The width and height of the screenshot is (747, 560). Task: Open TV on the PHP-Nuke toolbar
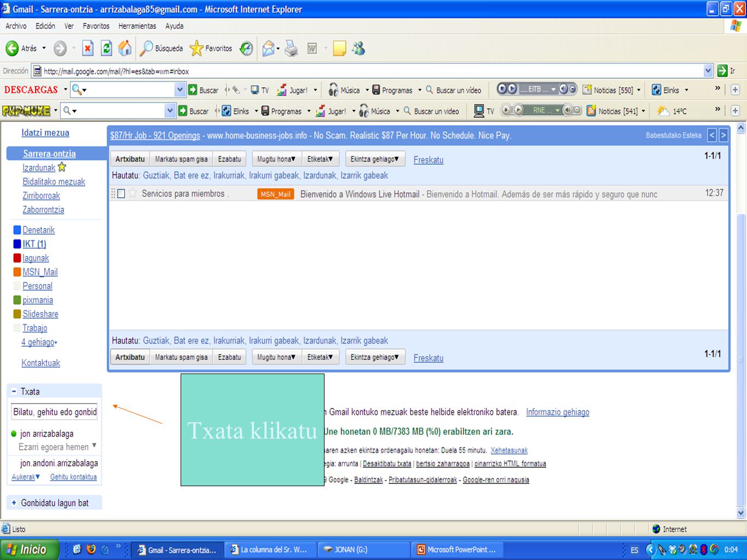point(484,111)
